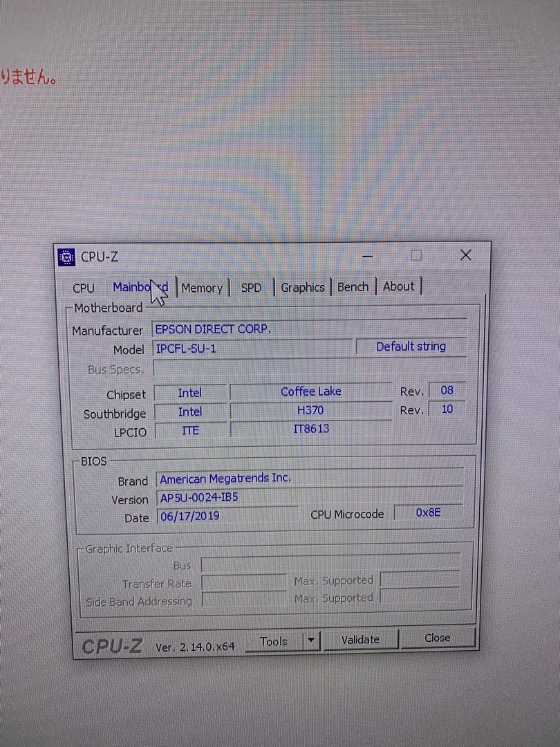Click the chipset Rev. 08 value
Screen dimensions: 560x747
pyautogui.click(x=447, y=390)
